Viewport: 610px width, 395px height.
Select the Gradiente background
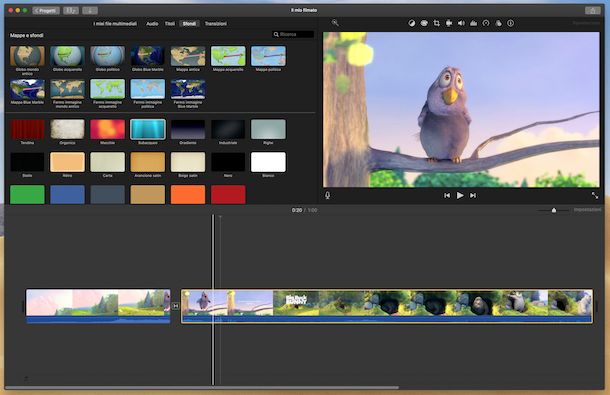click(188, 129)
